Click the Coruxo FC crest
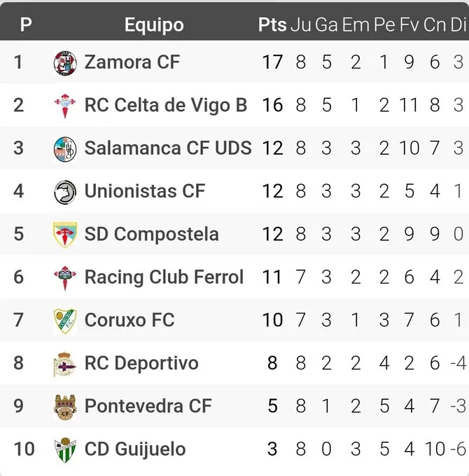 click(64, 321)
